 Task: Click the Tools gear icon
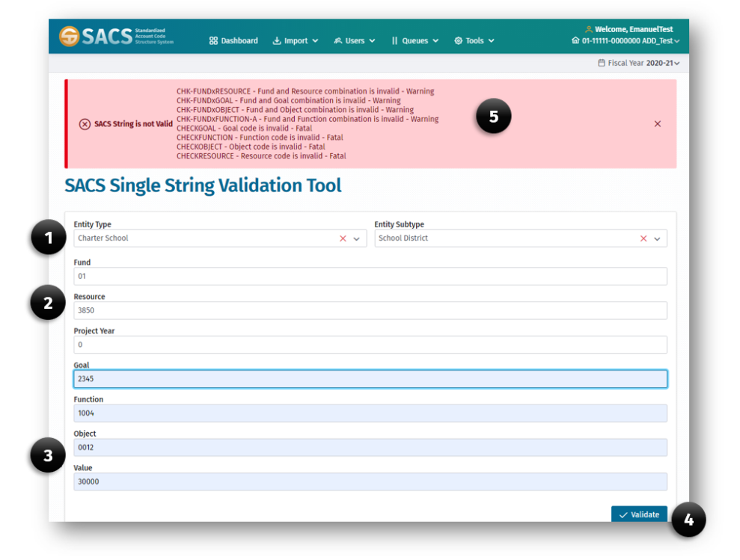(x=459, y=40)
